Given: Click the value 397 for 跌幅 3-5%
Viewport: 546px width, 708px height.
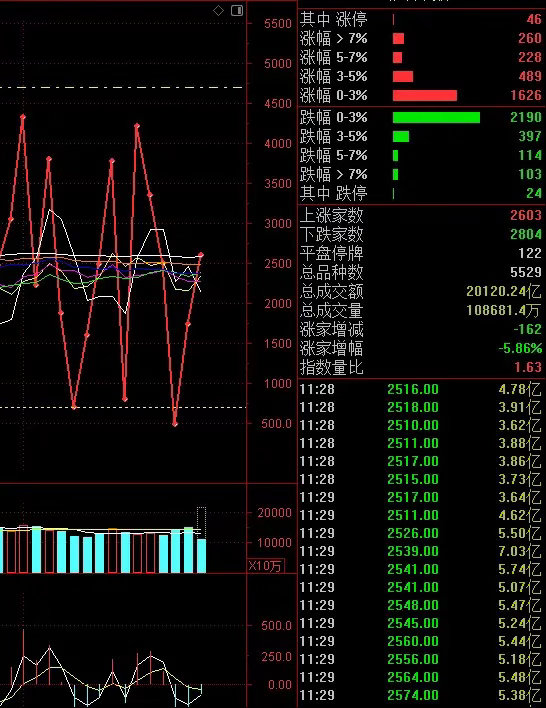Looking at the screenshot, I should pos(530,136).
